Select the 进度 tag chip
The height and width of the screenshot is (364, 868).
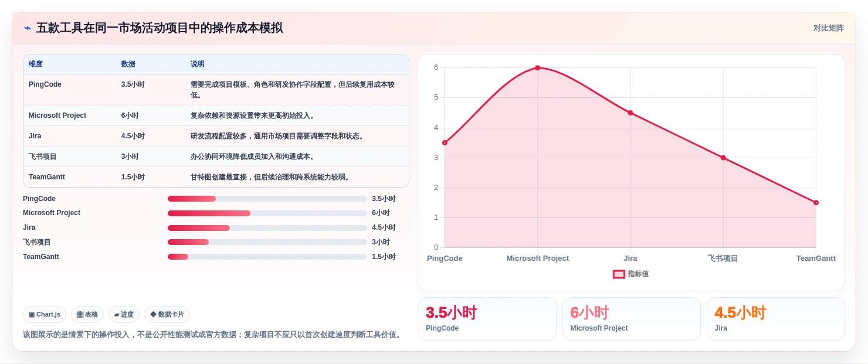tap(124, 314)
